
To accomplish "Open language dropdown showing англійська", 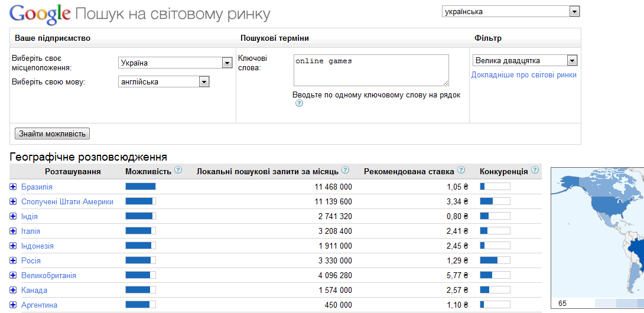I will coord(164,82).
